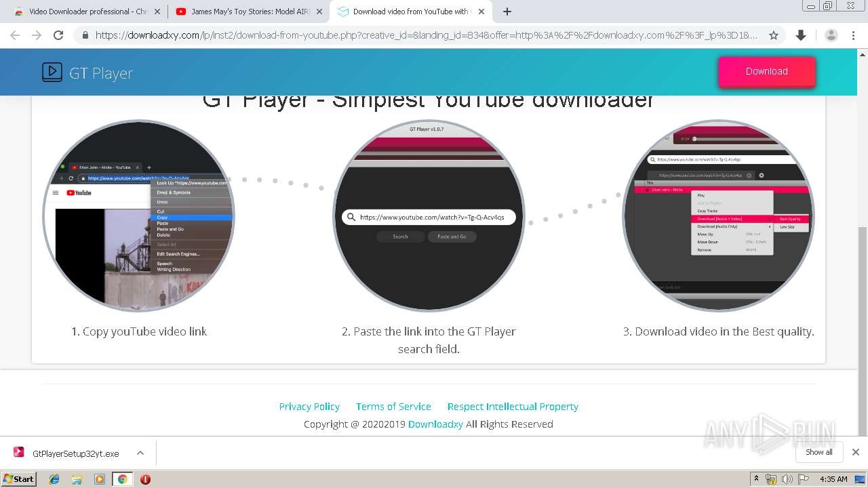Click '3. Download video in the Best quality.' text
Image resolution: width=868 pixels, height=488 pixels.
pos(718,331)
